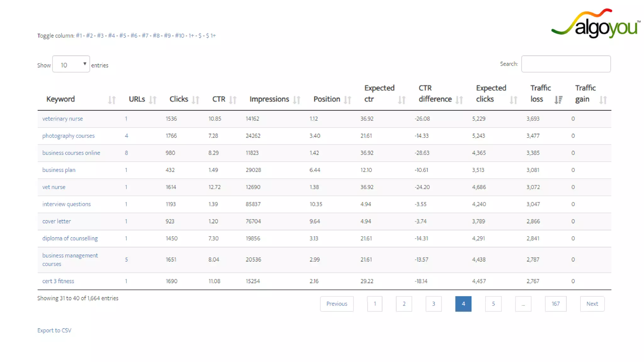Click the Impressions sort arrows icon
Image resolution: width=644 pixels, height=362 pixels.
[x=297, y=100]
